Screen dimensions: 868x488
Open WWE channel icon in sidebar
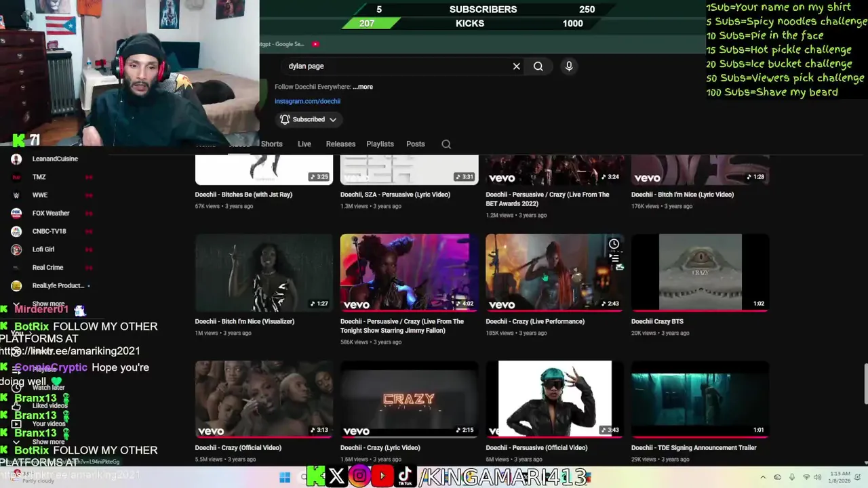pos(16,195)
